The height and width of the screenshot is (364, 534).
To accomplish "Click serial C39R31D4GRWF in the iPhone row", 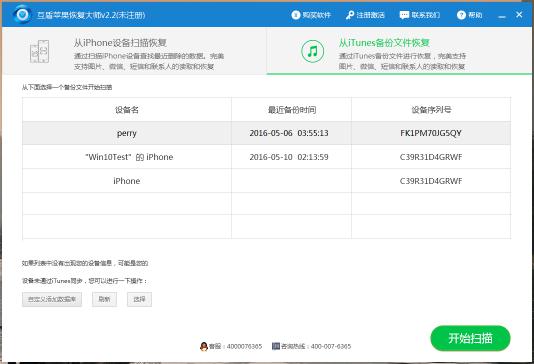I will pyautogui.click(x=431, y=181).
